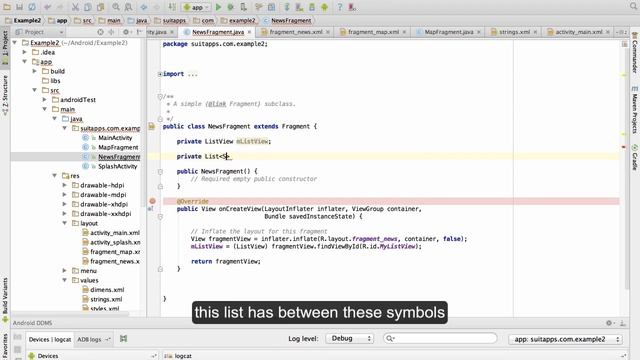Expand the collapsed import block

coord(160,74)
